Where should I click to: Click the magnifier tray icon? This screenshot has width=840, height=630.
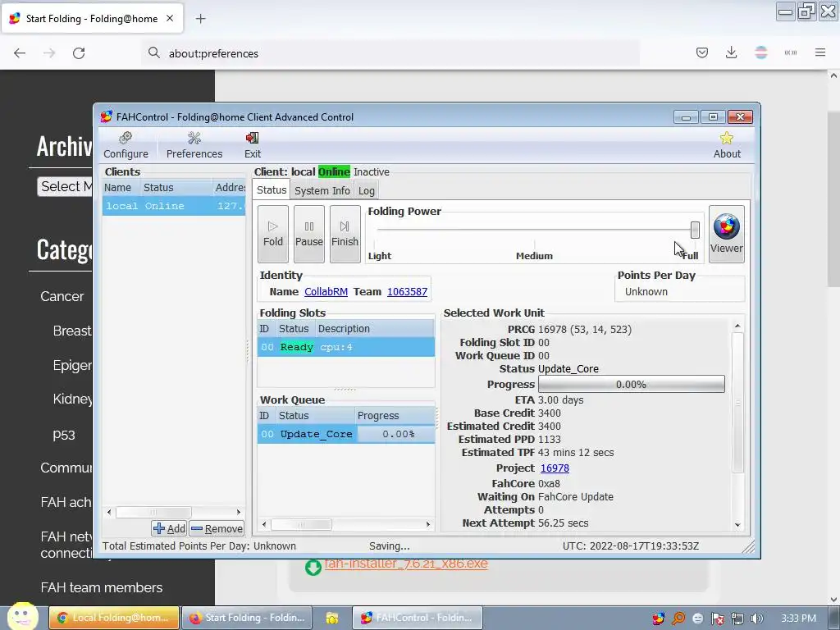[678, 619]
